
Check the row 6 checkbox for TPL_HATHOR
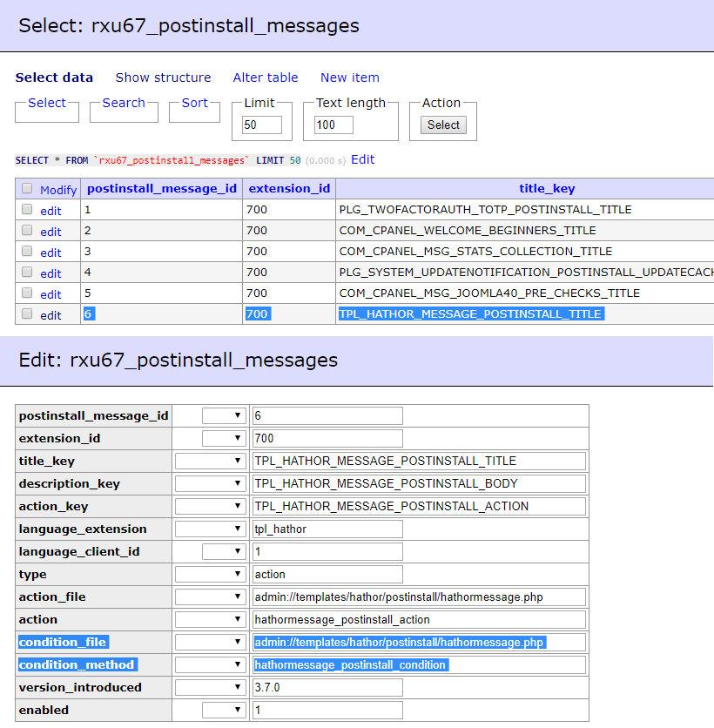click(x=27, y=313)
